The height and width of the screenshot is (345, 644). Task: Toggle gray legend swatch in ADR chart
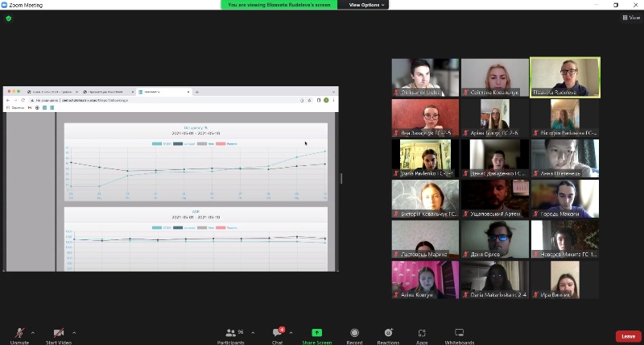202,228
